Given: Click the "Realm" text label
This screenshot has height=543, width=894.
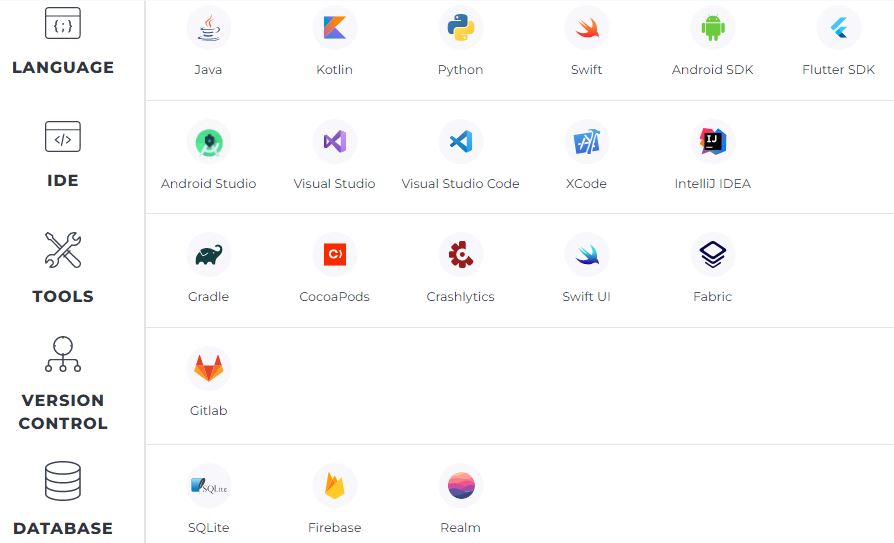Looking at the screenshot, I should point(461,528).
